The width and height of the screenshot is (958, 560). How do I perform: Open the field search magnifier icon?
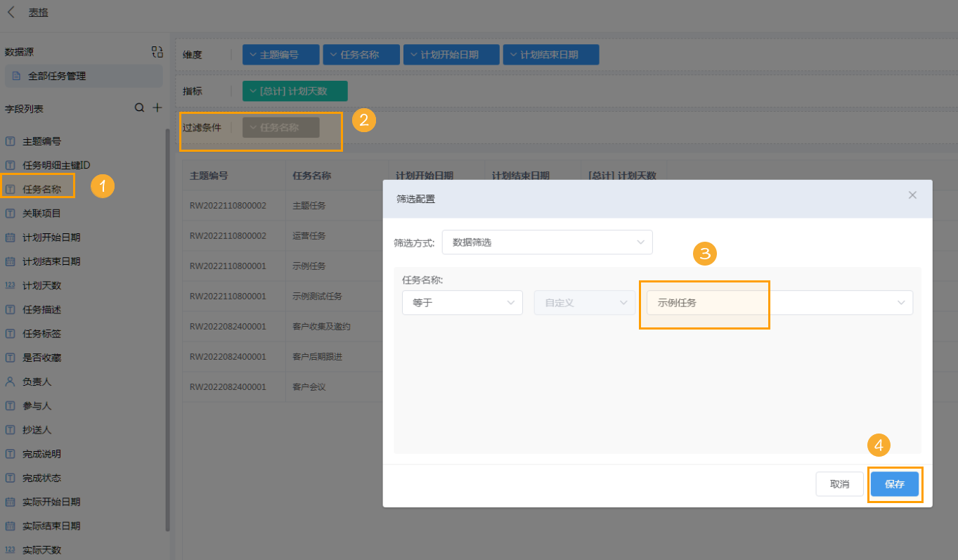[138, 108]
